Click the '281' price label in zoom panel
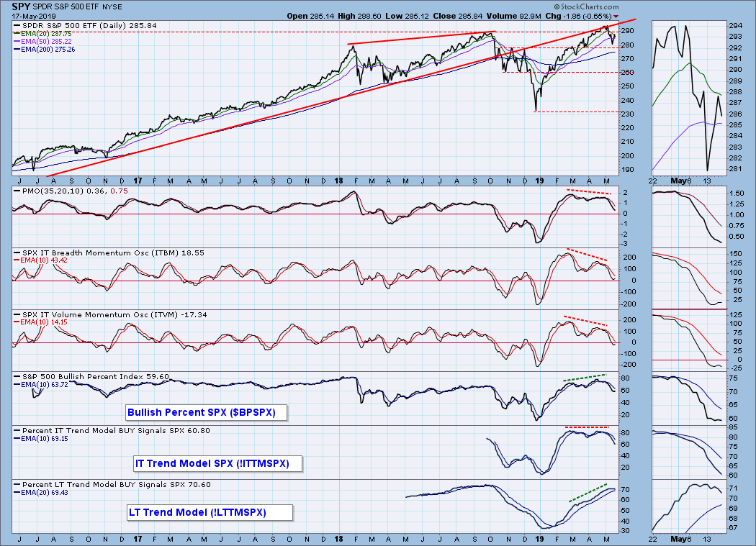This screenshot has width=756, height=546. [735, 169]
